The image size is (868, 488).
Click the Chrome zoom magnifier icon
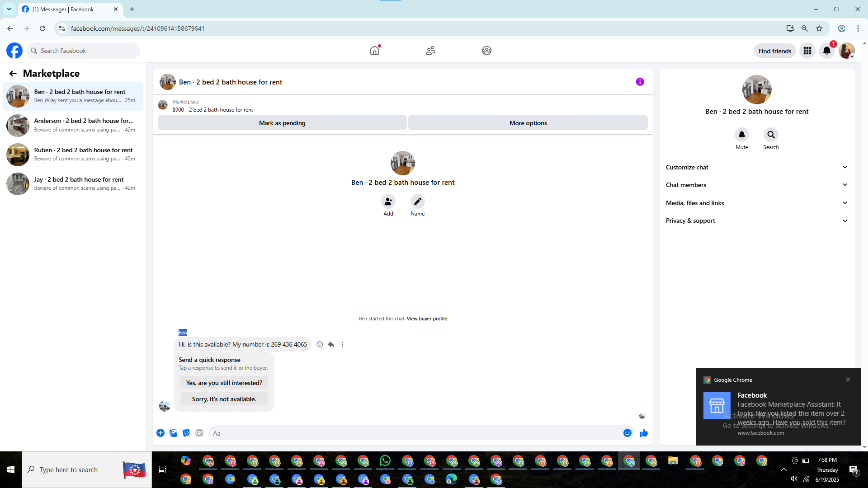(805, 28)
